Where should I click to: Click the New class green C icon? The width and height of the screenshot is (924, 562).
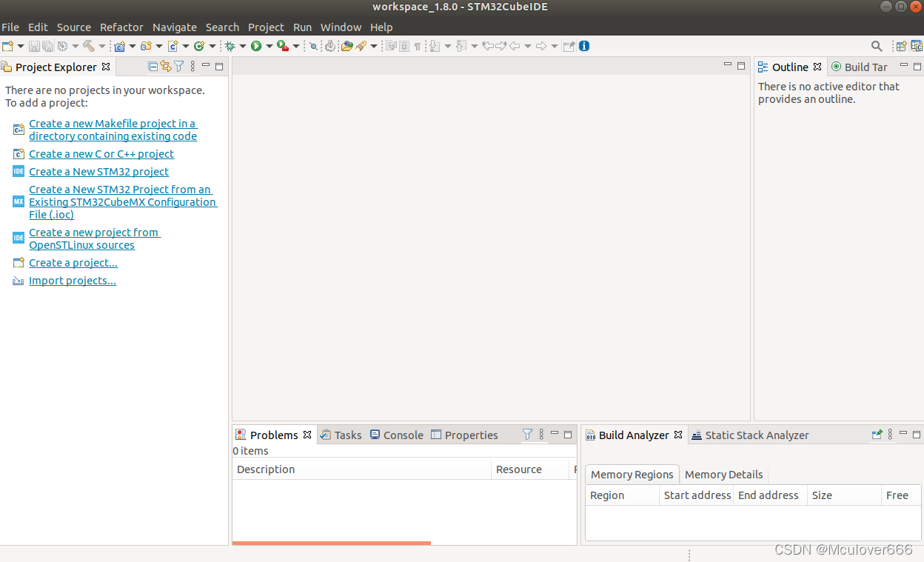click(x=198, y=46)
